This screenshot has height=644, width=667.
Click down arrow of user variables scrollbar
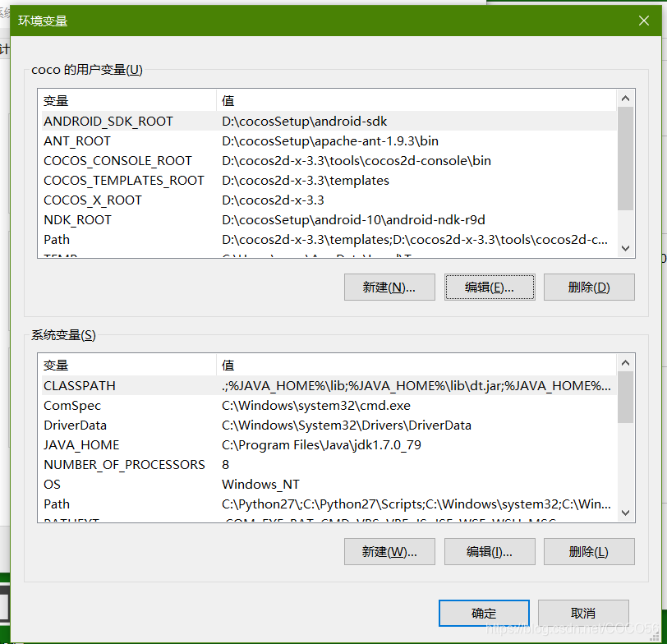(x=625, y=248)
